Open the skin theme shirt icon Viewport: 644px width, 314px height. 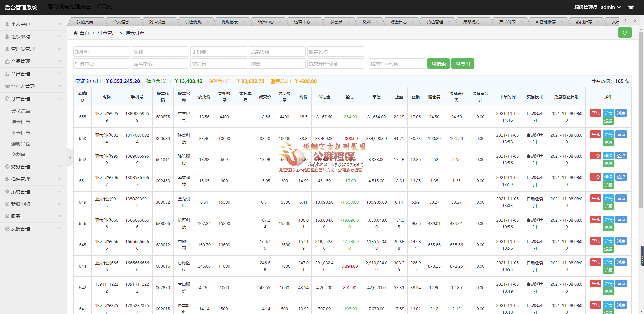[x=631, y=7]
